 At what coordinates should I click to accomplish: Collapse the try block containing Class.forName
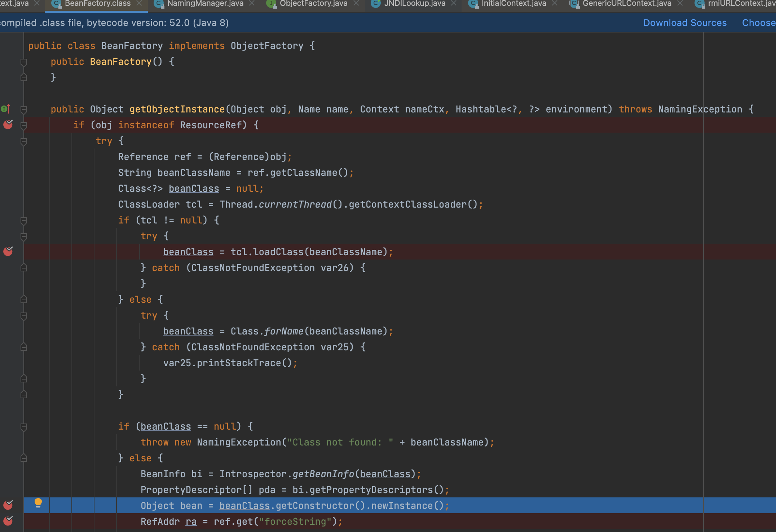pos(24,316)
